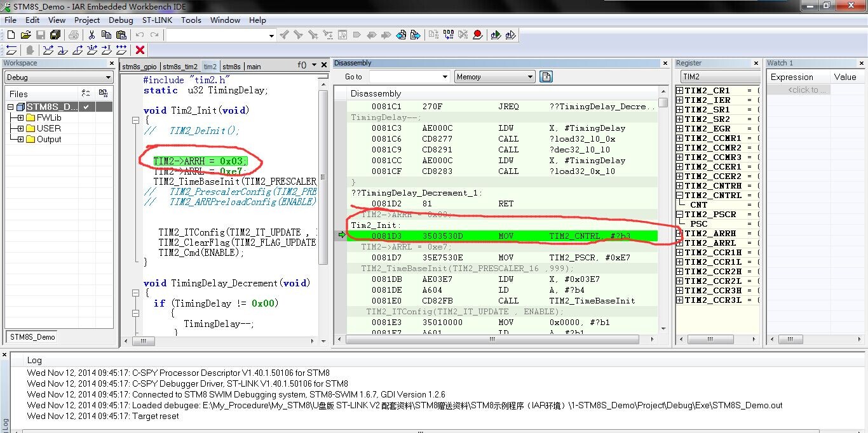Select the STM8S_Demo workspace tab

pyautogui.click(x=32, y=337)
